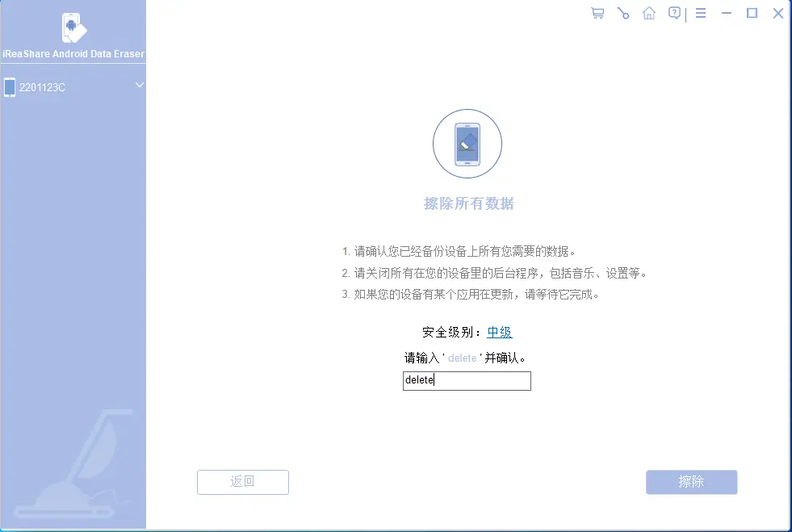Click the 返回 back button
Viewport: 792px width, 532px height.
tap(242, 482)
